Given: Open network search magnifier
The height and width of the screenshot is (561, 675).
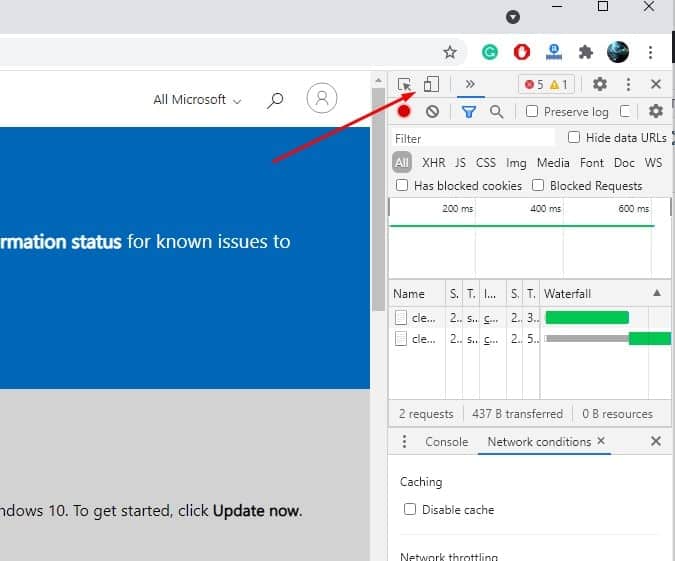Looking at the screenshot, I should [x=496, y=112].
